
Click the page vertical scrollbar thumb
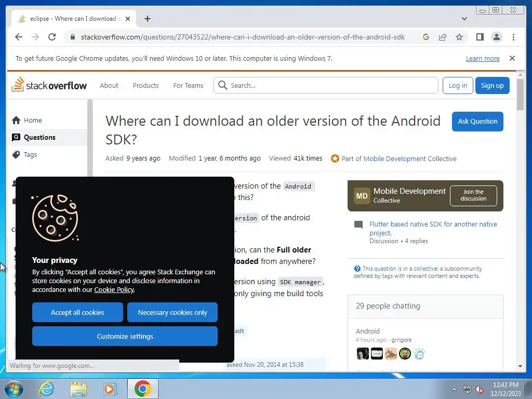[x=520, y=94]
